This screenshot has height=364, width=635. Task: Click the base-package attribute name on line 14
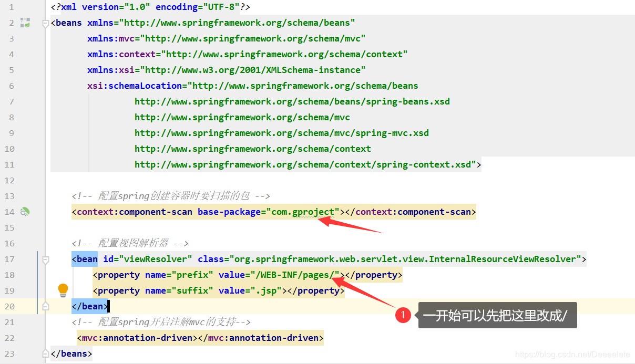tap(229, 212)
